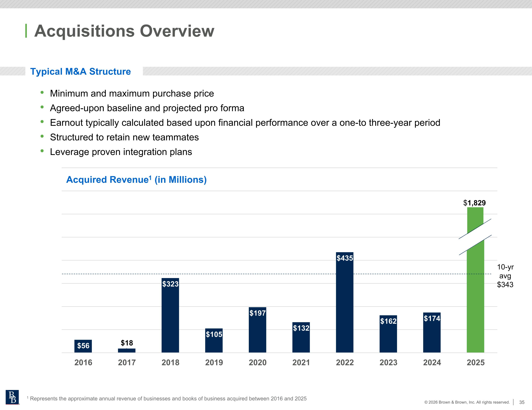Click the Brown & Brown logo icon
Viewport: 532px width, 410px height.
pyautogui.click(x=12, y=397)
